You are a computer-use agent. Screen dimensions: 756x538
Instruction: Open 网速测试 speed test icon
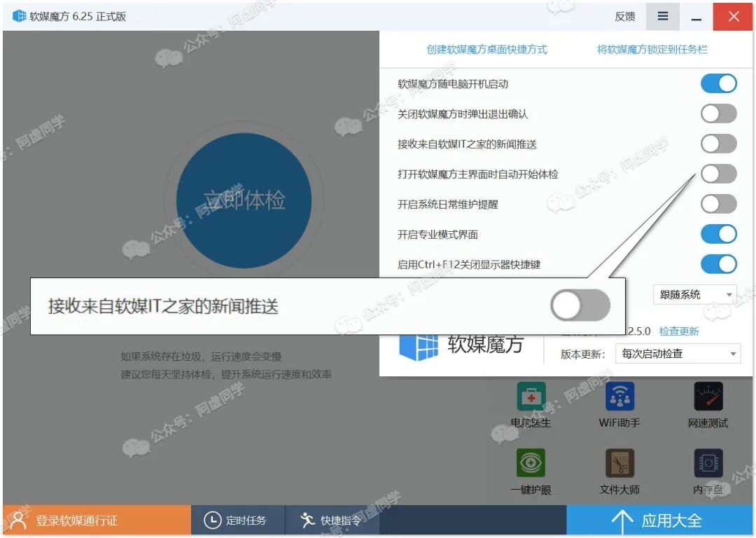point(708,396)
